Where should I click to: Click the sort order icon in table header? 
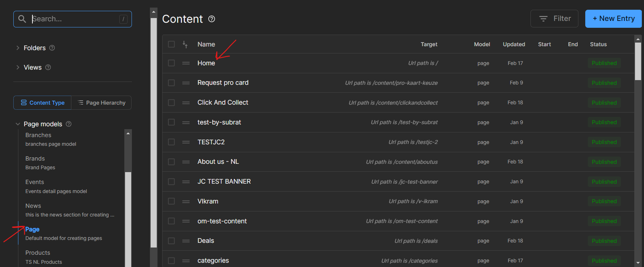pos(185,44)
